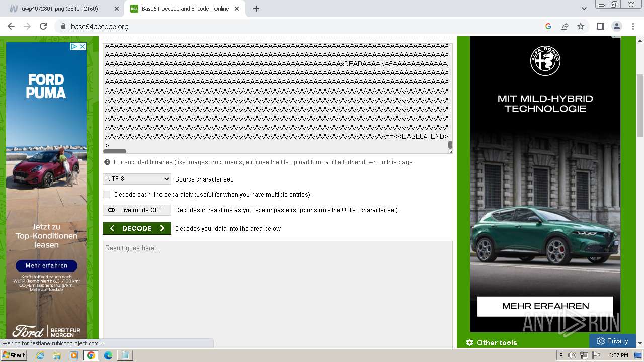The height and width of the screenshot is (362, 644).
Task: Click the Other tools gear icon
Action: point(469,342)
